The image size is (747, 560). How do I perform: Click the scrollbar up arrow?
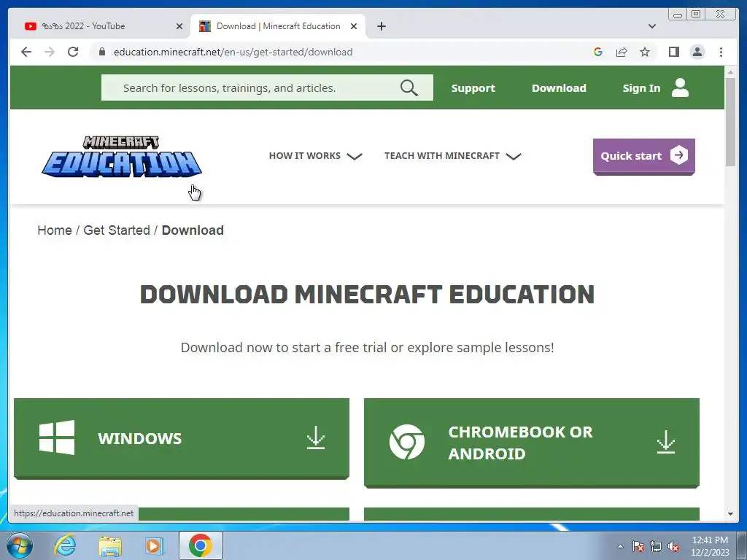[x=730, y=72]
